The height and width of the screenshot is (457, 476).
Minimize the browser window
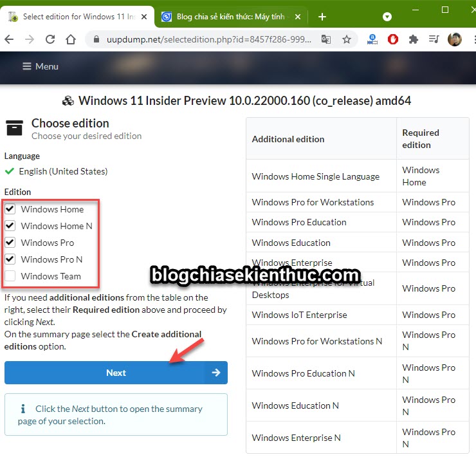pos(416,10)
